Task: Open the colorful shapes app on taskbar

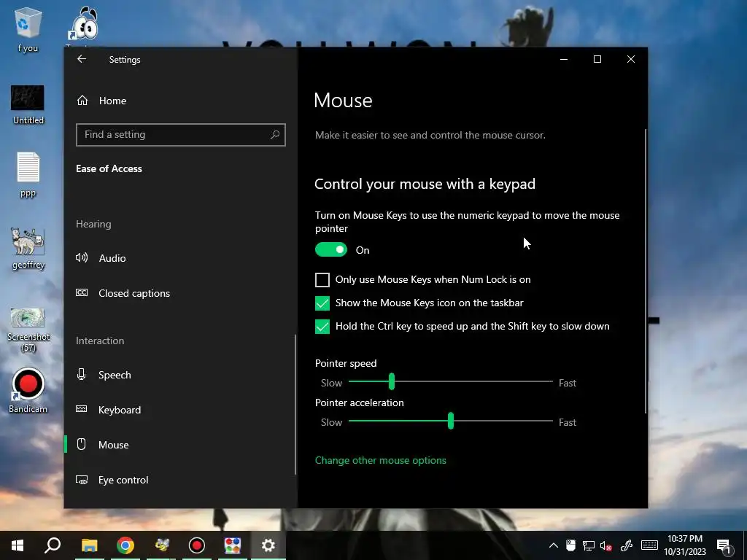Action: click(233, 545)
